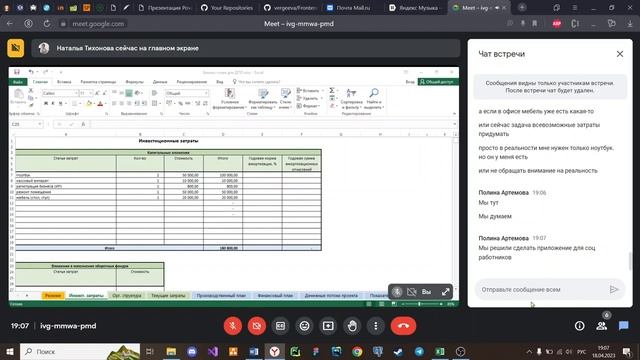The height and width of the screenshot is (360, 640).
Task: Click the Cut scissors icon
Action: coord(31,91)
